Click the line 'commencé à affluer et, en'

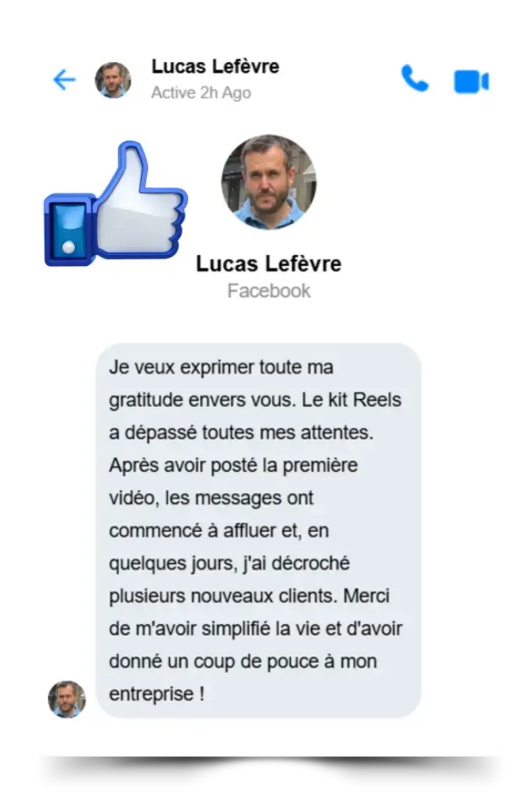[219, 530]
